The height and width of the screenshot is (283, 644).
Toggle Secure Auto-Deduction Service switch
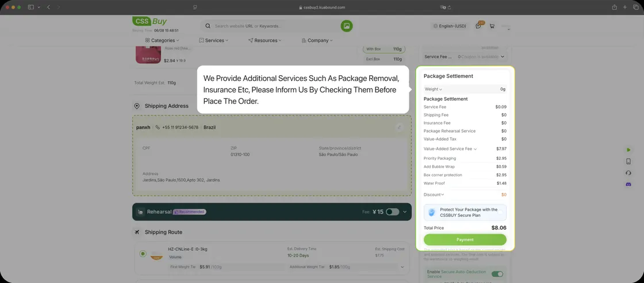pos(497,274)
